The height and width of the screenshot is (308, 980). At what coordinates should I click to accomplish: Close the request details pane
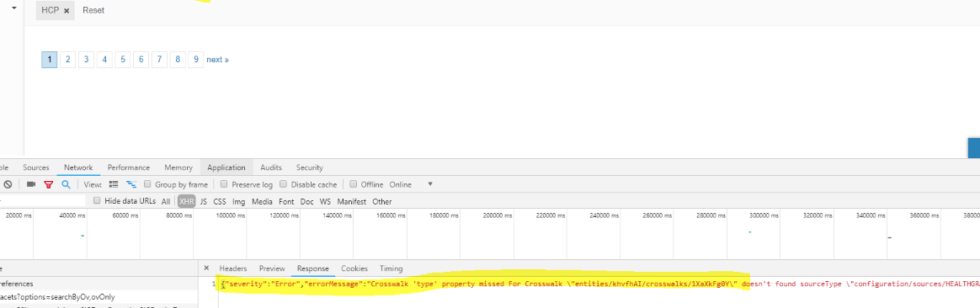[206, 268]
